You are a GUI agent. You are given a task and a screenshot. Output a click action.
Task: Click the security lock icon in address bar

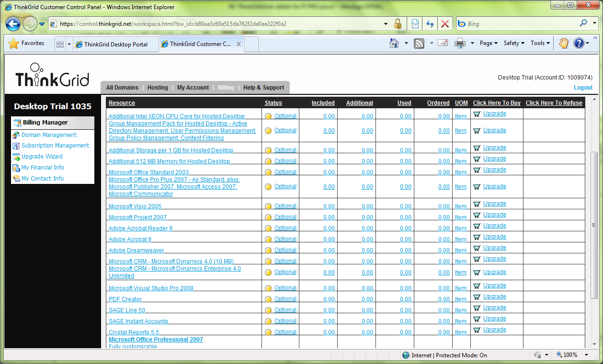[x=398, y=23]
